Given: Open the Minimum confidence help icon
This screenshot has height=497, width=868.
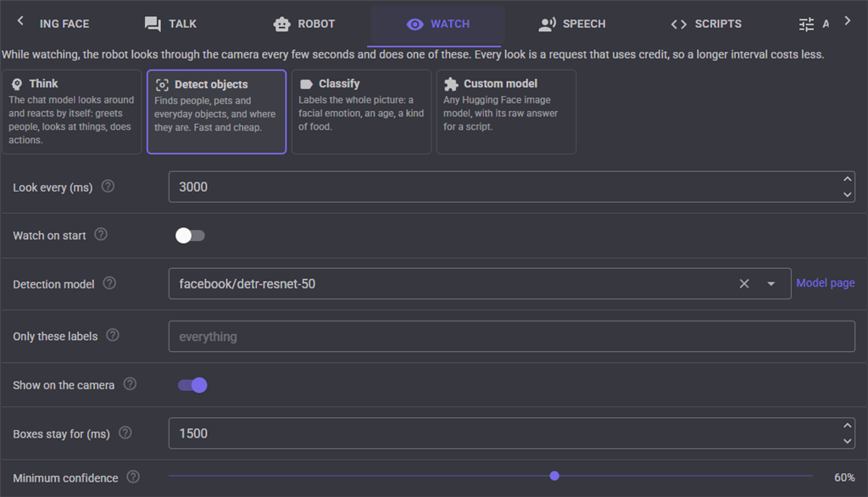Looking at the screenshot, I should click(133, 477).
